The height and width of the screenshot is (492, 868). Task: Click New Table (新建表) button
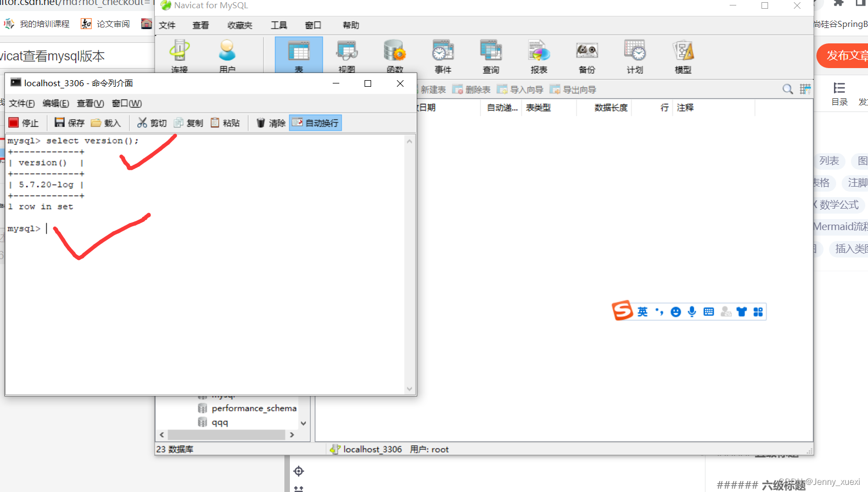tap(432, 90)
